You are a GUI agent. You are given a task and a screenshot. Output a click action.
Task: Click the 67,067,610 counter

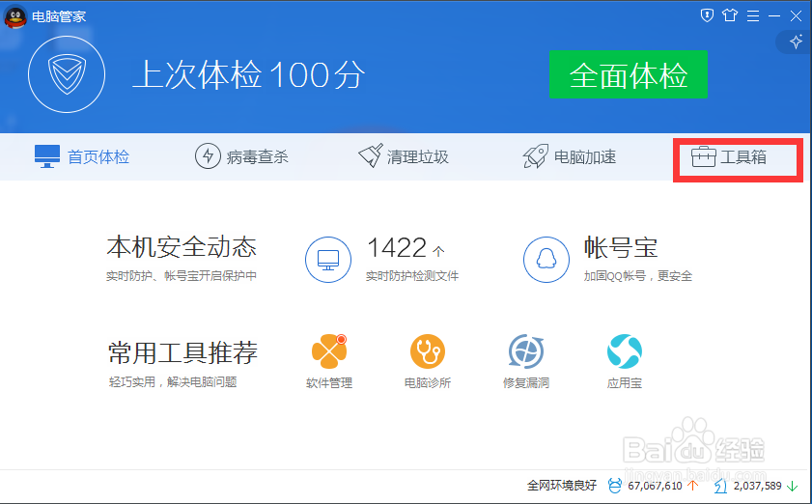(x=655, y=486)
